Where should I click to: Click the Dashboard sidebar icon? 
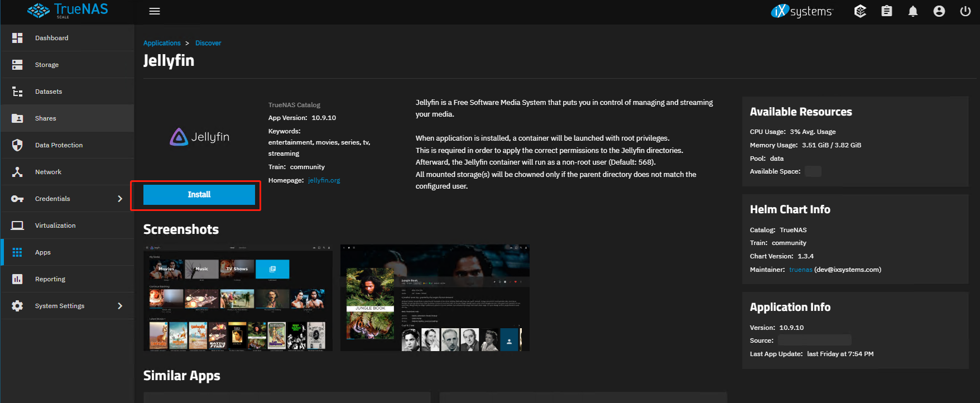[x=17, y=38]
